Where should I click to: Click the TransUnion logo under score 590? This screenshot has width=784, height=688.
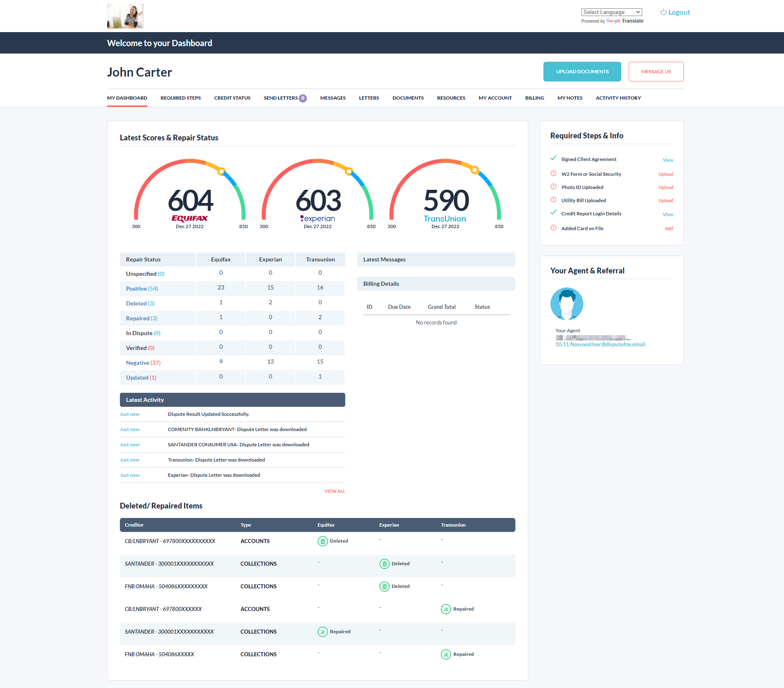click(x=445, y=219)
